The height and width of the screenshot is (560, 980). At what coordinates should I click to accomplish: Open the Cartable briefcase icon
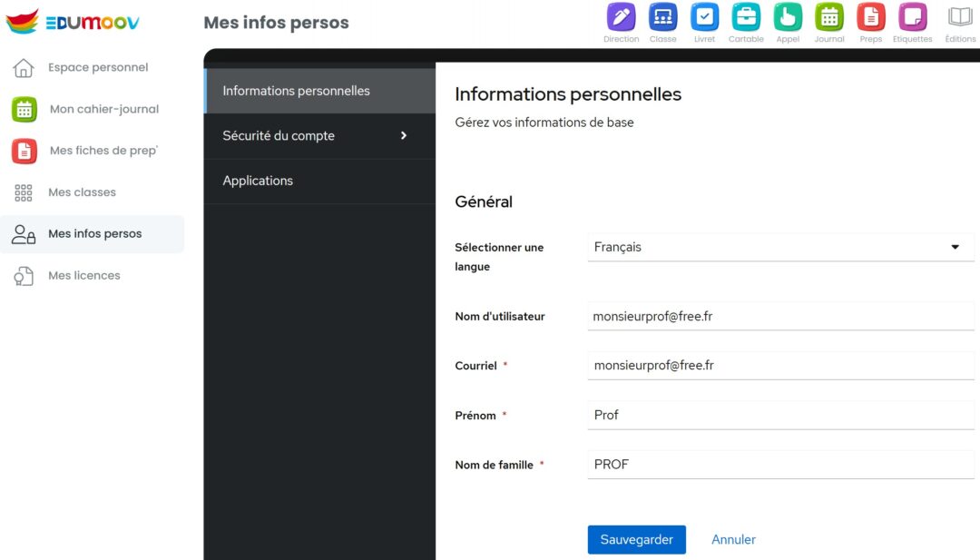point(746,17)
